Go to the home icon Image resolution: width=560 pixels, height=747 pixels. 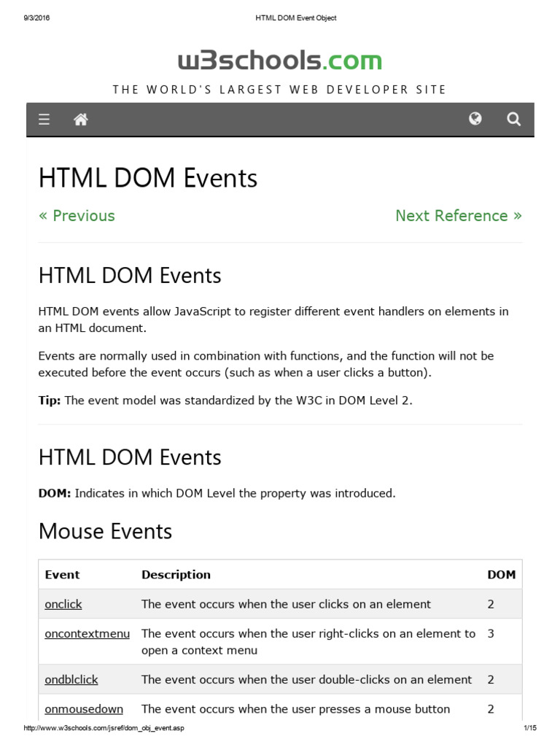(x=81, y=119)
